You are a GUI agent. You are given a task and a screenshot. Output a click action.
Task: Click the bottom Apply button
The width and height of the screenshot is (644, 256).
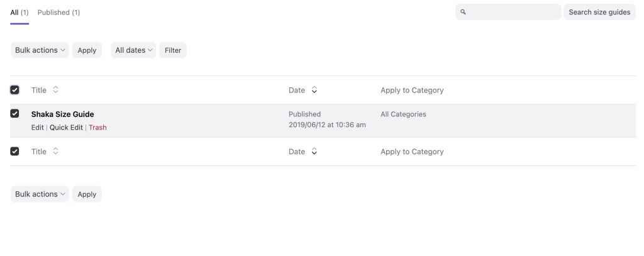click(x=87, y=194)
